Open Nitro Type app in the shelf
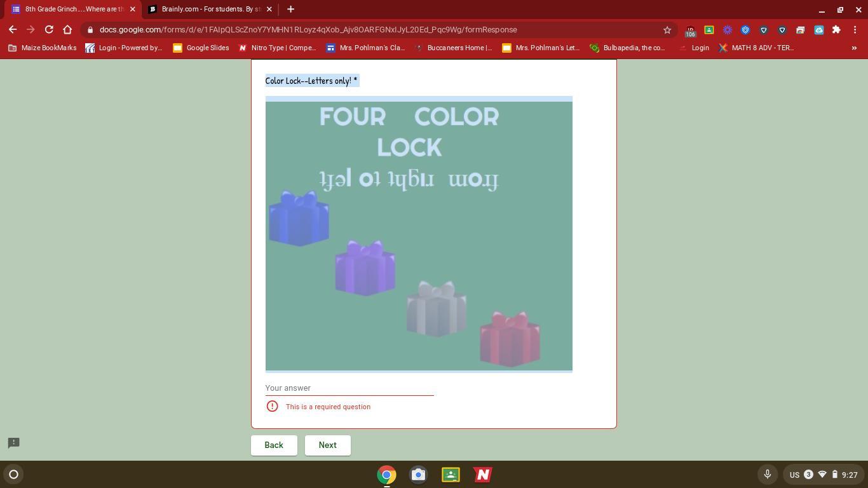Viewport: 868px width, 488px height. pyautogui.click(x=482, y=475)
